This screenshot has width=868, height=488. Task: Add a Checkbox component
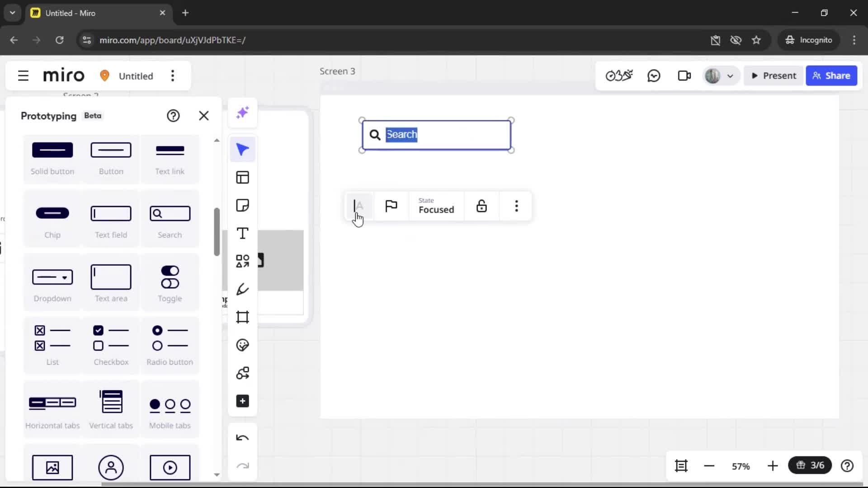tap(111, 346)
